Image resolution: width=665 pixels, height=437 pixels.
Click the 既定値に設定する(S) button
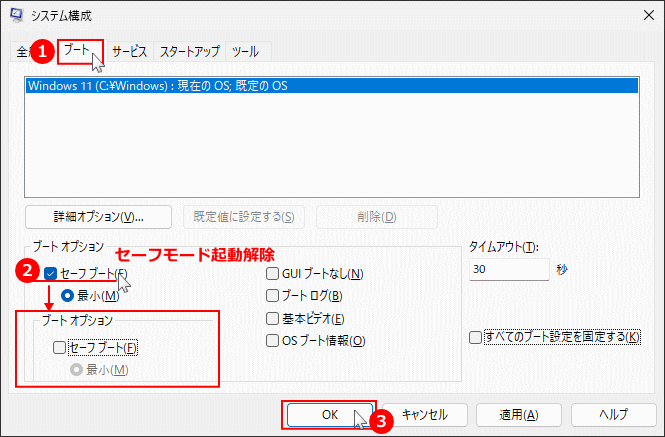(x=244, y=217)
